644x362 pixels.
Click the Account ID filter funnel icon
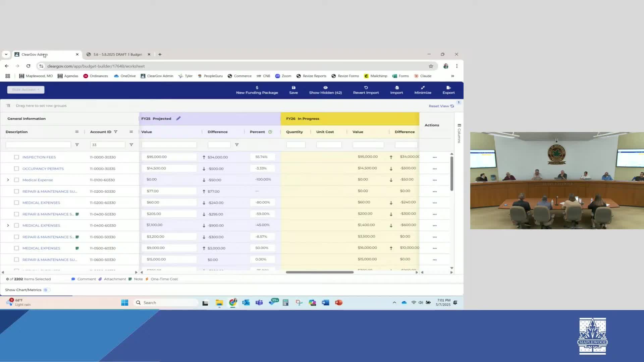(116, 132)
